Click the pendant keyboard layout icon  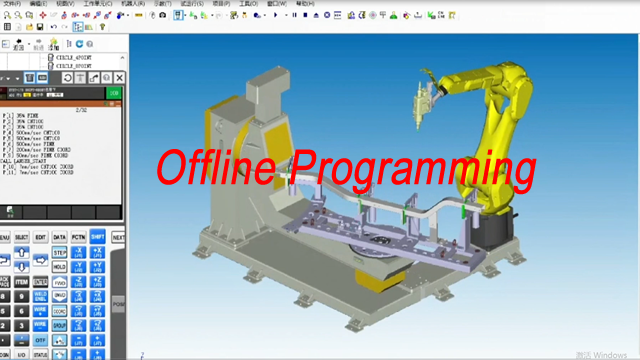(42, 78)
